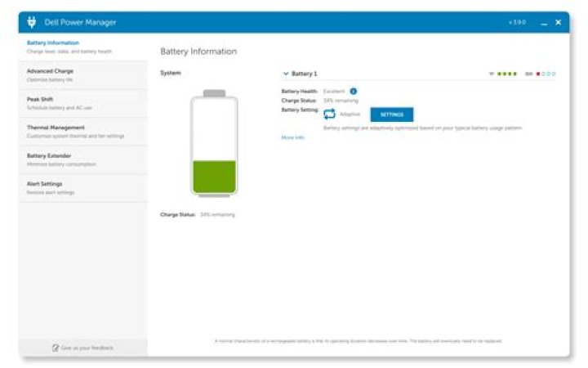The height and width of the screenshot is (368, 588).
Task: Click the More Info link
Action: 292,137
